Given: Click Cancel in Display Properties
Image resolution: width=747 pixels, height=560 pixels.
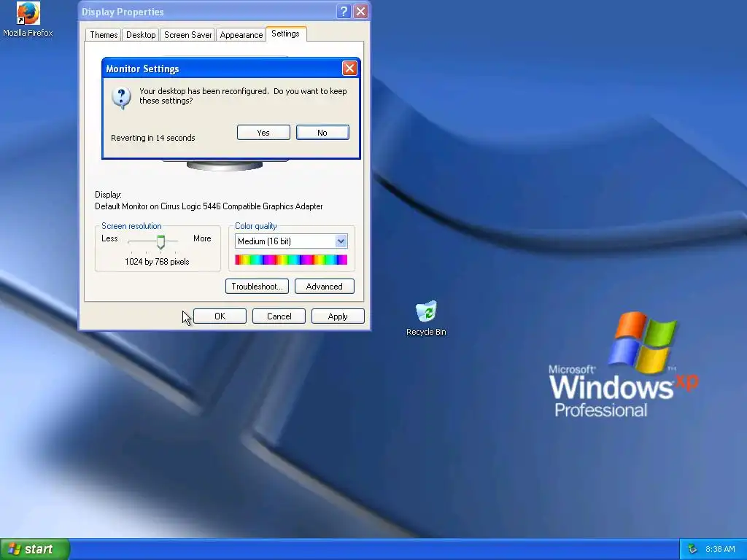Looking at the screenshot, I should [279, 316].
